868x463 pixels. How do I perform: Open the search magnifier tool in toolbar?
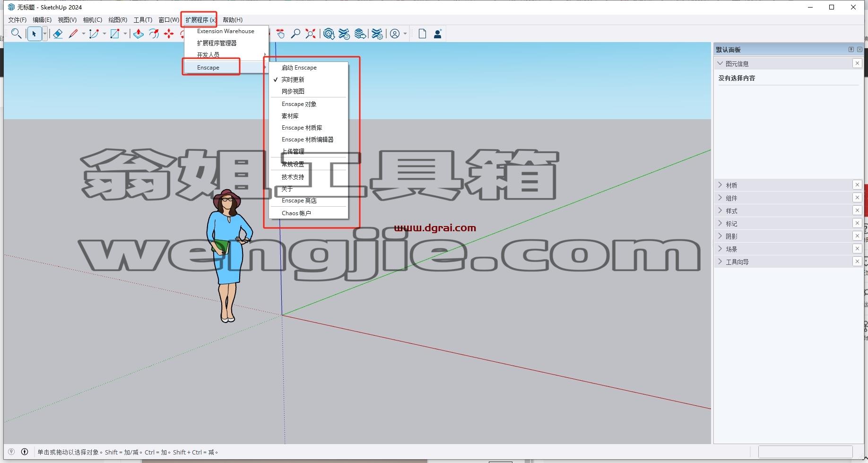[x=16, y=34]
